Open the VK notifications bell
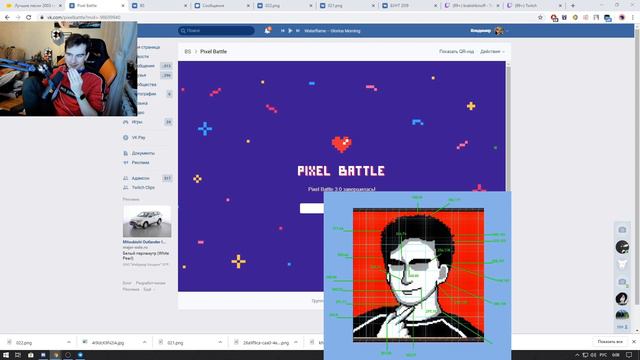The width and height of the screenshot is (640, 360). click(267, 31)
